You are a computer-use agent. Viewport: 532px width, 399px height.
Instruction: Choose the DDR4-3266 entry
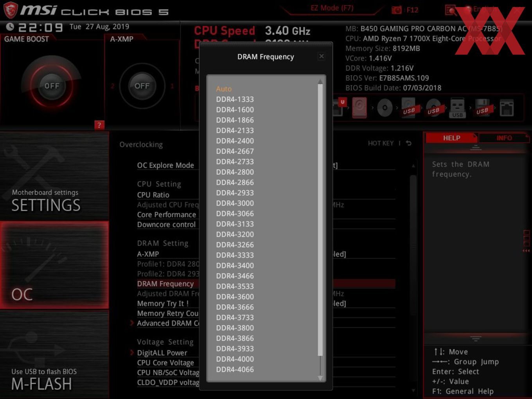pyautogui.click(x=235, y=244)
